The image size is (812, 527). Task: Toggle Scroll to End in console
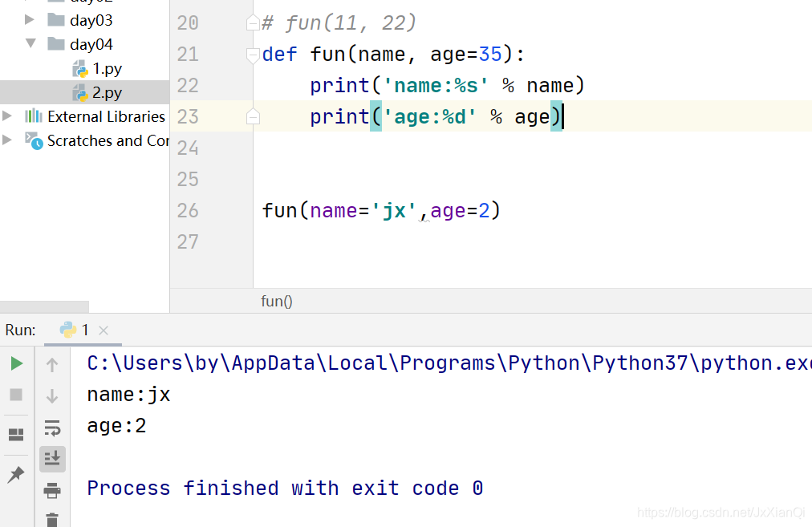[52, 459]
